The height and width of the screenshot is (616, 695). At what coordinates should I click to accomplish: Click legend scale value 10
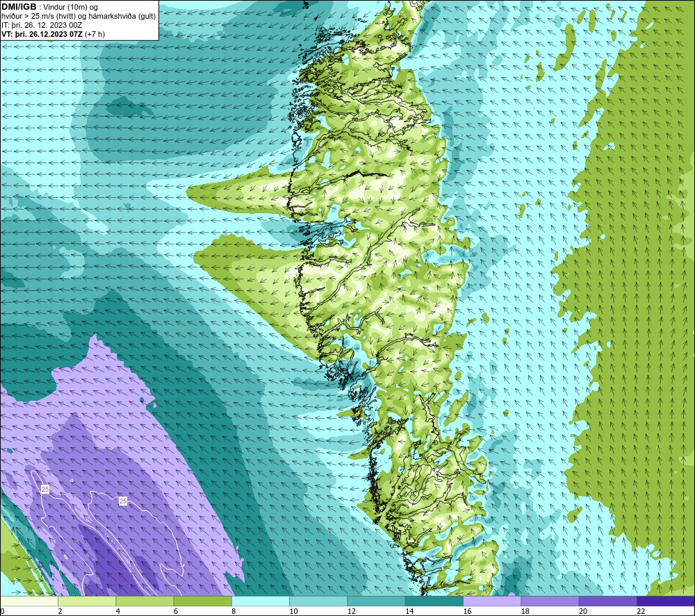point(294,611)
